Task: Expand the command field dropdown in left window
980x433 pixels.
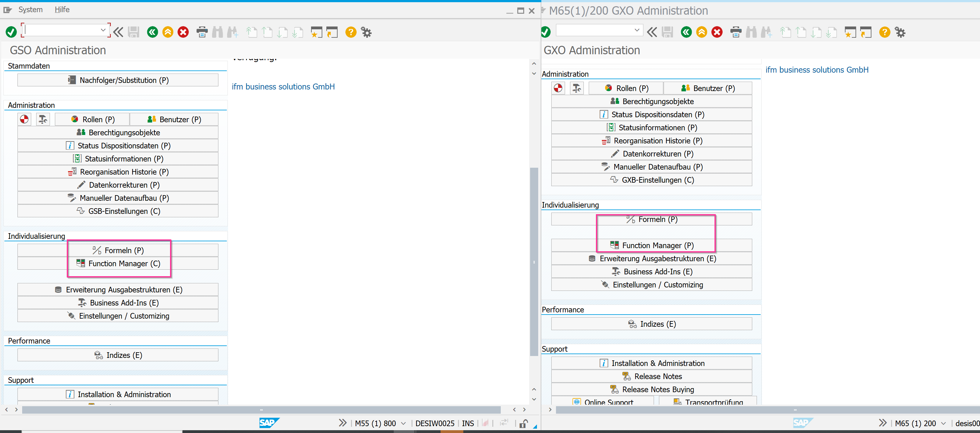Action: tap(103, 30)
